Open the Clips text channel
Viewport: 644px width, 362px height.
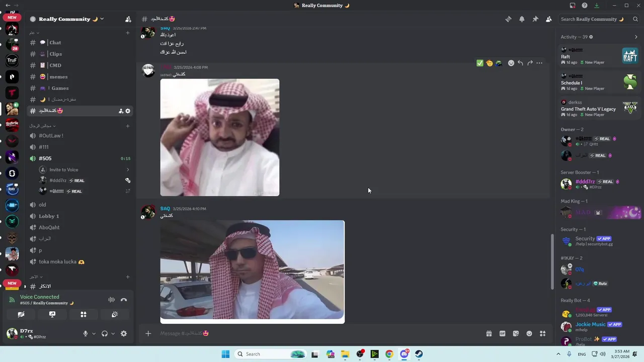point(80,54)
